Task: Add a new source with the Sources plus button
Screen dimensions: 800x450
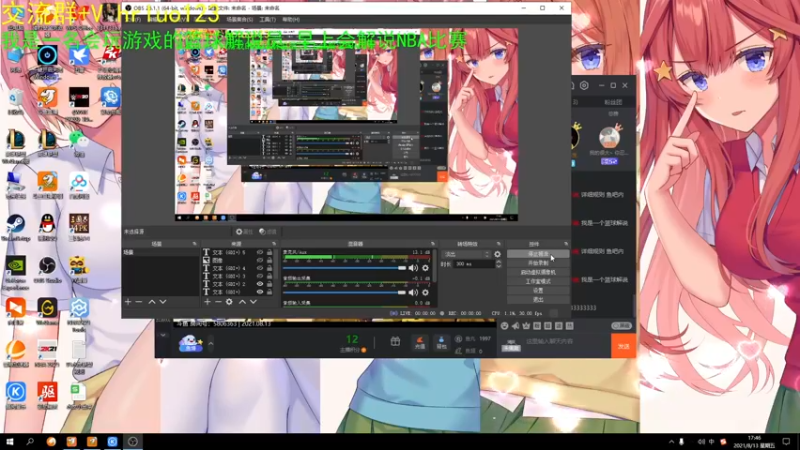Action: coord(207,302)
